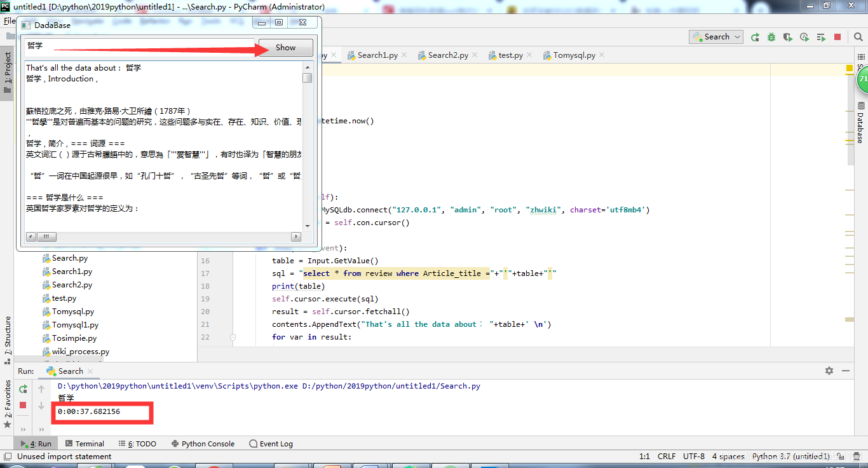Toggle code folding at line 22
Screen dimensions: 868x468
pos(233,337)
